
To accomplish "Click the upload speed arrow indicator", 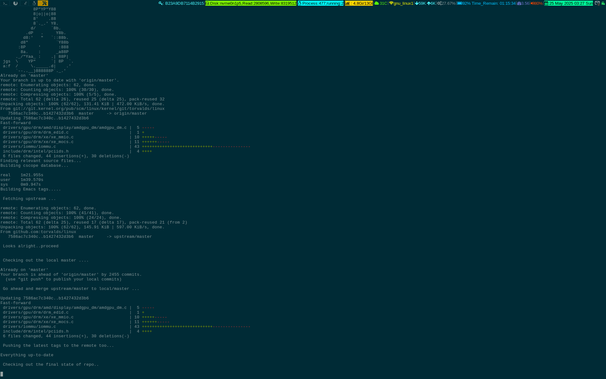I will click(432, 3).
